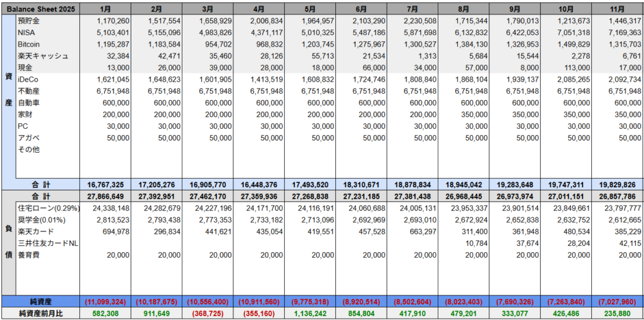Screen dimensions: 644x320
Task: Click the 住宅ローン(0.29%) row label
Action: (x=47, y=208)
